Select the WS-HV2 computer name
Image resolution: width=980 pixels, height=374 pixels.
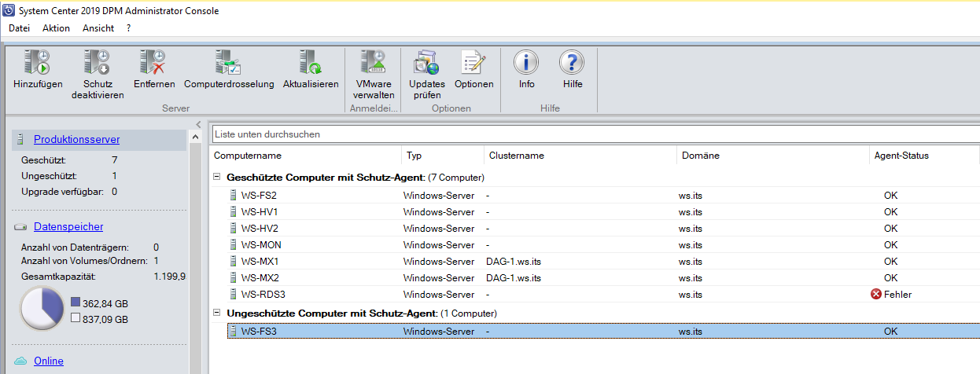pyautogui.click(x=260, y=229)
